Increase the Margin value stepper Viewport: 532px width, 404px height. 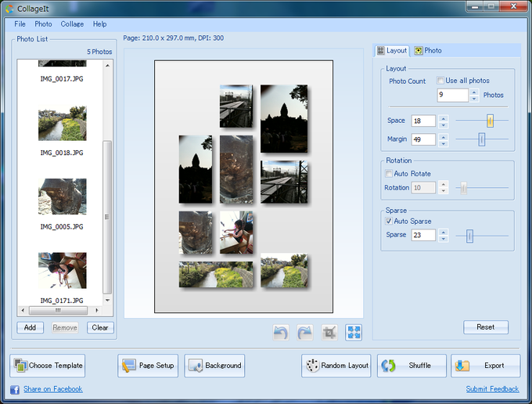(x=443, y=136)
